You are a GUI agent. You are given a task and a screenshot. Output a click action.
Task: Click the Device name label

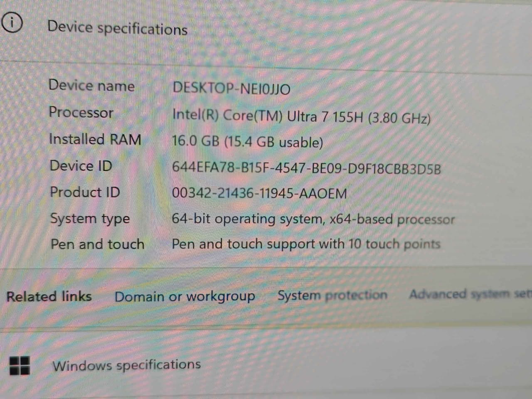[91, 86]
